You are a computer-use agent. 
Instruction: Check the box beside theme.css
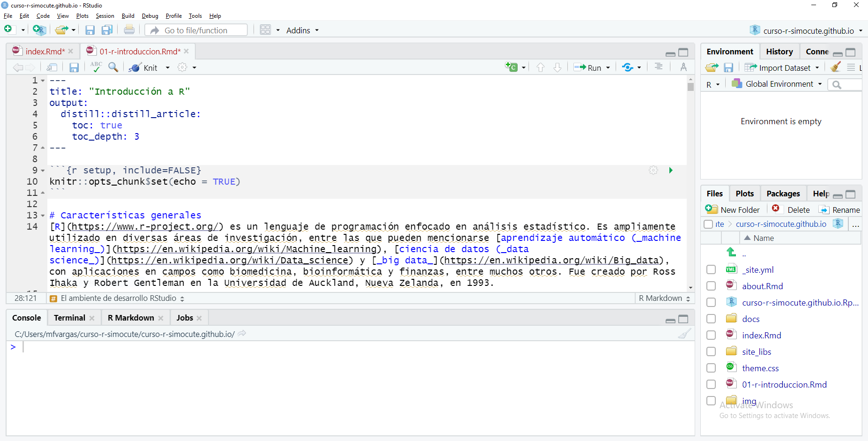click(x=711, y=368)
